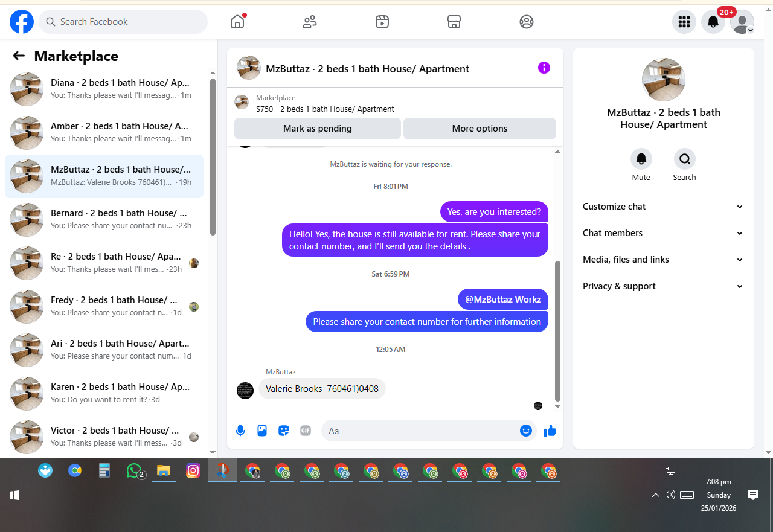
Task: Open the Video (Reels) icon
Action: click(382, 22)
